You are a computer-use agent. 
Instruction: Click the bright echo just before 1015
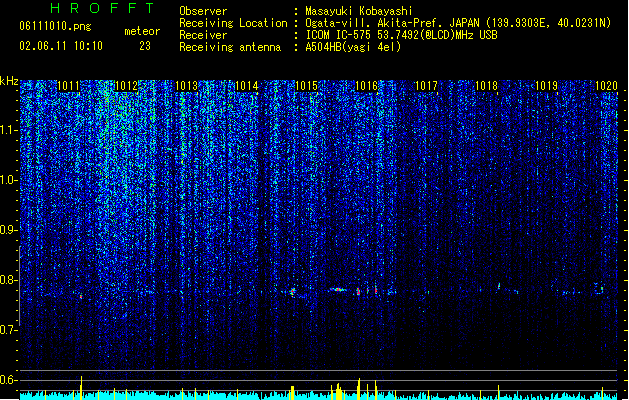293,291
